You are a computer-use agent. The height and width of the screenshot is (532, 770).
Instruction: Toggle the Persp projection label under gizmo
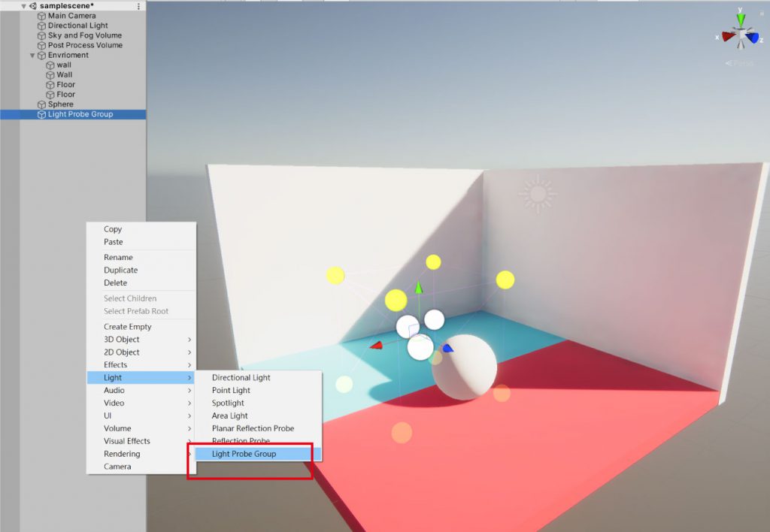click(740, 63)
